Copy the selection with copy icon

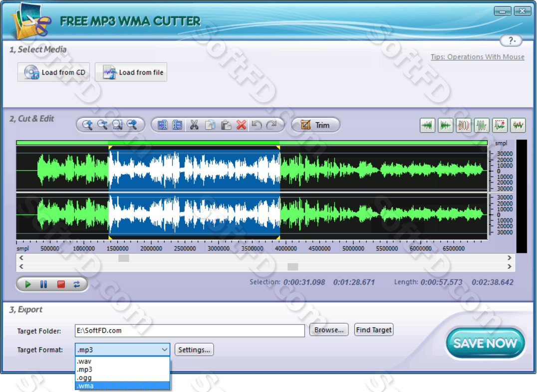coord(210,125)
